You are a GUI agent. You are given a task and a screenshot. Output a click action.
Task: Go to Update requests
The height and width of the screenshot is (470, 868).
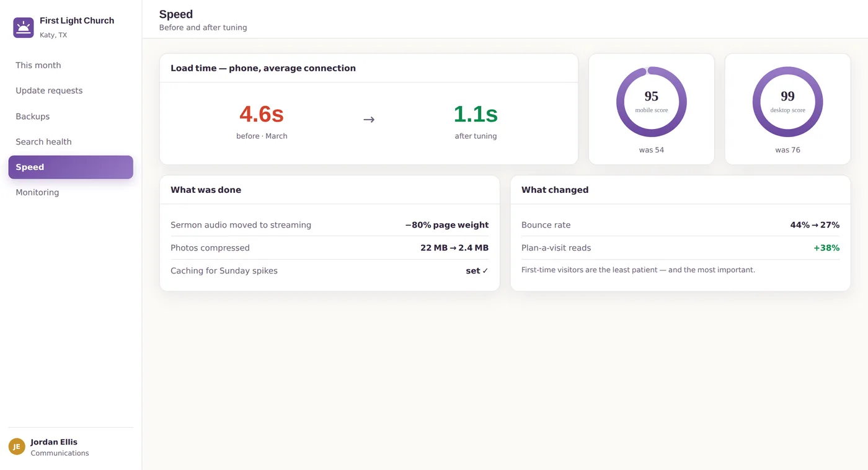(71, 91)
